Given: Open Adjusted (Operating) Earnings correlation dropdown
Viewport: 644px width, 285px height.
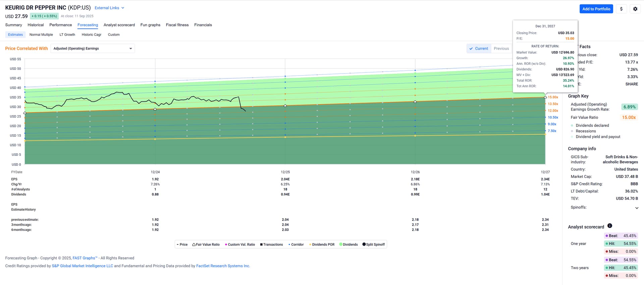Looking at the screenshot, I should click(93, 49).
